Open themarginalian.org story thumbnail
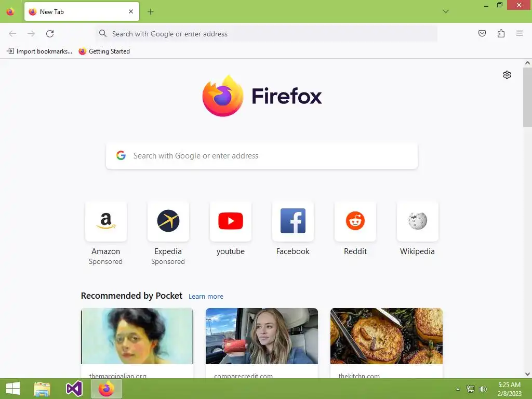Screen dimensions: 532x399 137,336
